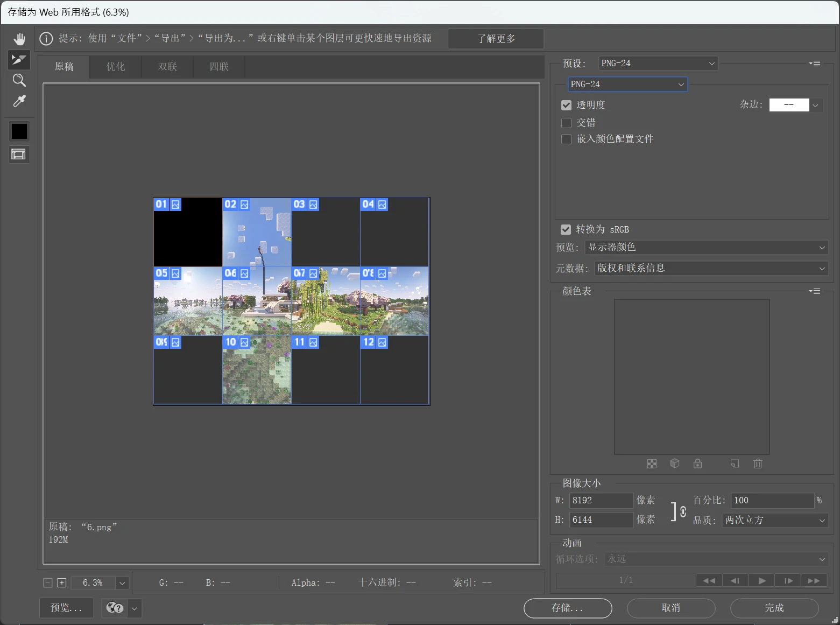Click the 取消 button
Viewport: 840px width, 625px height.
[x=671, y=608]
